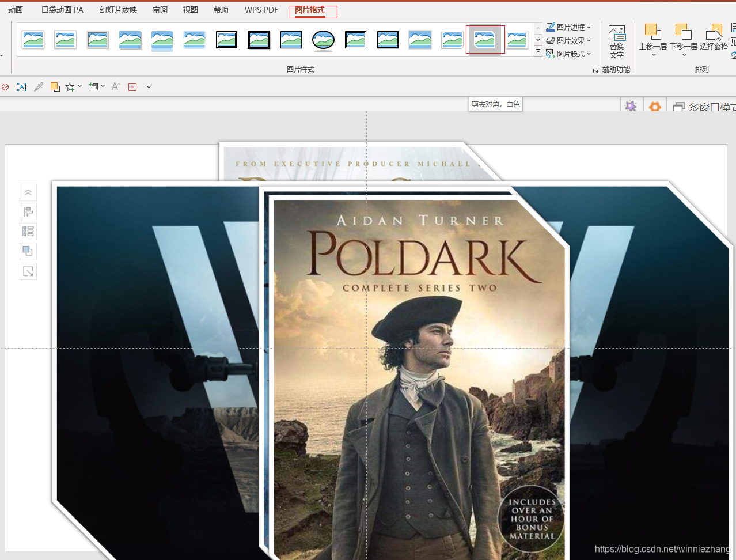
Task: Switch to the 口袋动画 PA tab
Action: click(63, 10)
